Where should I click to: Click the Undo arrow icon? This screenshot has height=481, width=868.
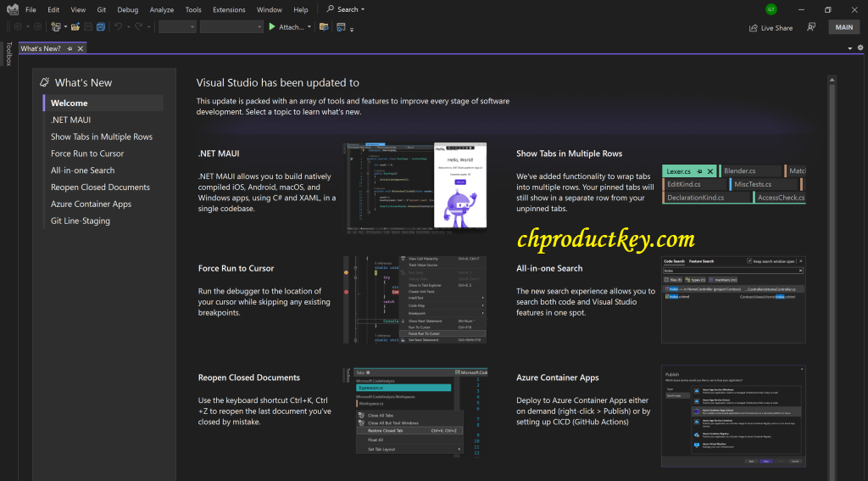[118, 26]
